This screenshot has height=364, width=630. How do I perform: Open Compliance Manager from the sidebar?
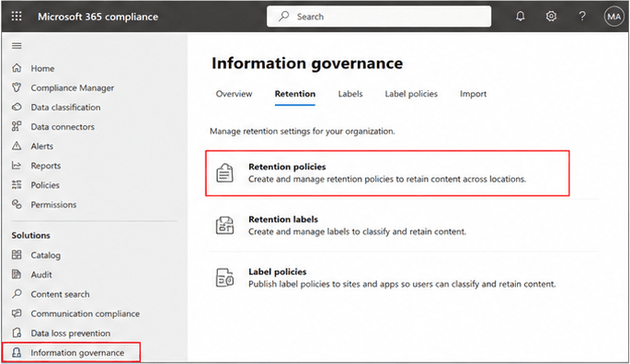(x=73, y=88)
